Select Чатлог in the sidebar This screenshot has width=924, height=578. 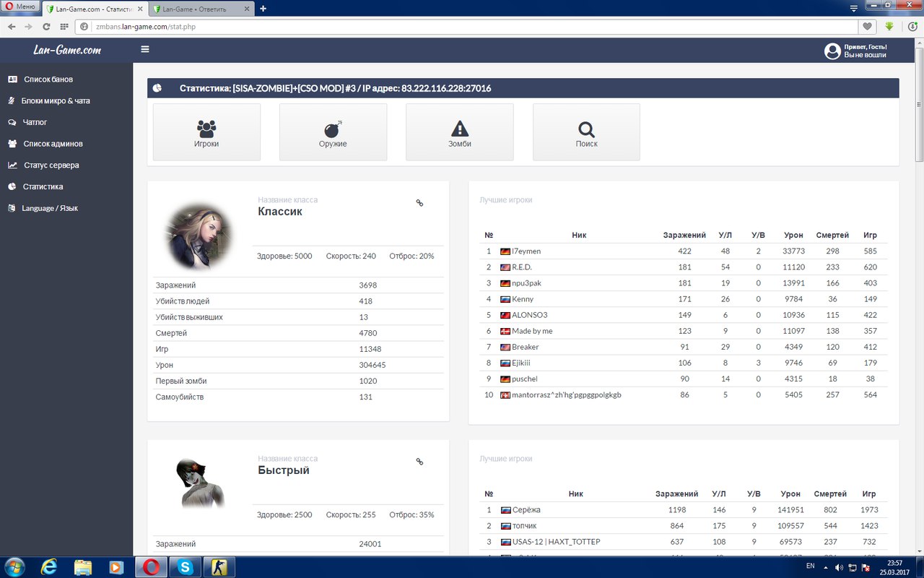click(x=35, y=122)
